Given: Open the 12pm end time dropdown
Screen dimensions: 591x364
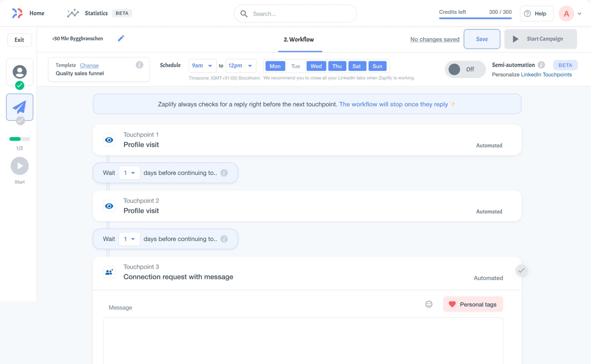Looking at the screenshot, I should coord(241,66).
